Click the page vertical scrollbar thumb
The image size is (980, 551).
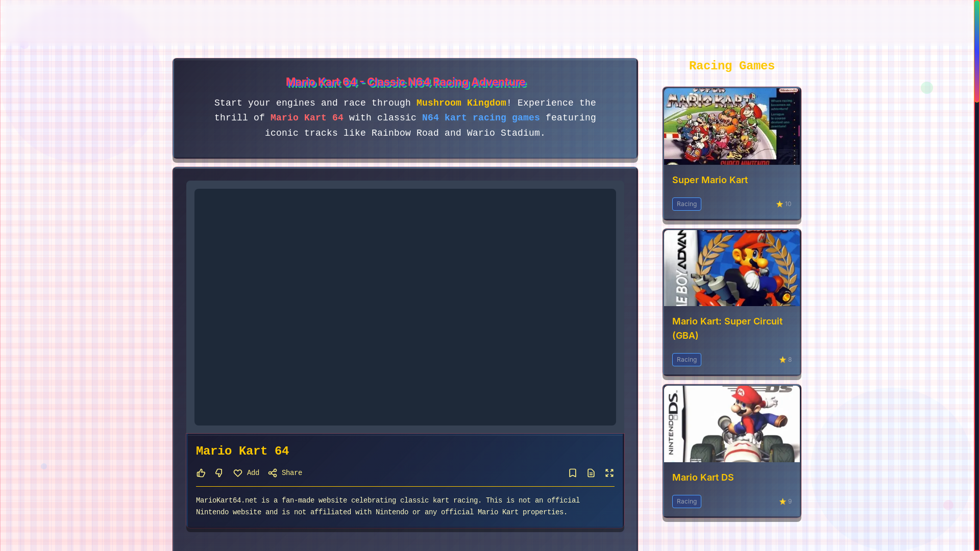point(977,51)
